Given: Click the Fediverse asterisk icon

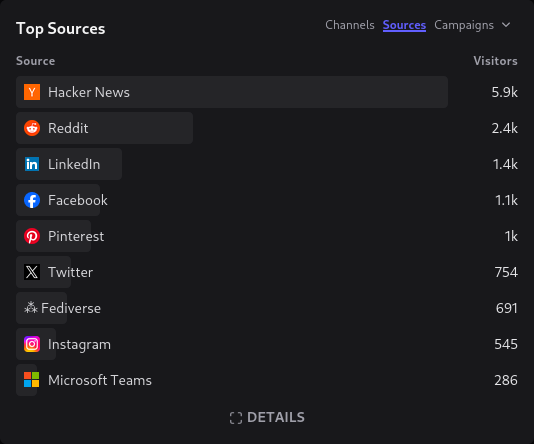Looking at the screenshot, I should click(31, 308).
